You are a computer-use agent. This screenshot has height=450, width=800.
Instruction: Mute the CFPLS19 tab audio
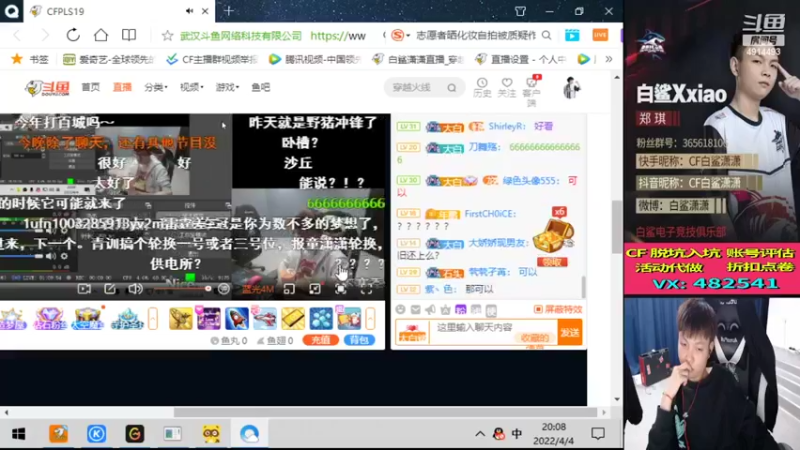[x=189, y=11]
